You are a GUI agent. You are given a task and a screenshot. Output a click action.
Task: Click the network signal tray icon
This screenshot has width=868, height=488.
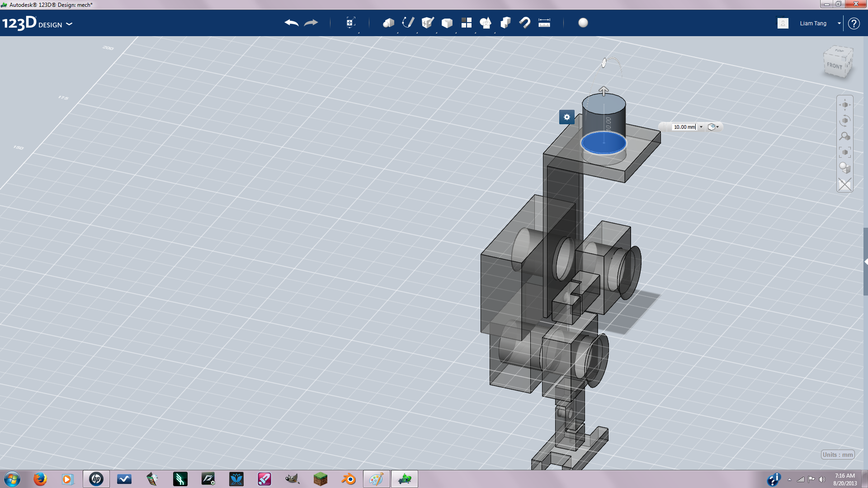(801, 479)
